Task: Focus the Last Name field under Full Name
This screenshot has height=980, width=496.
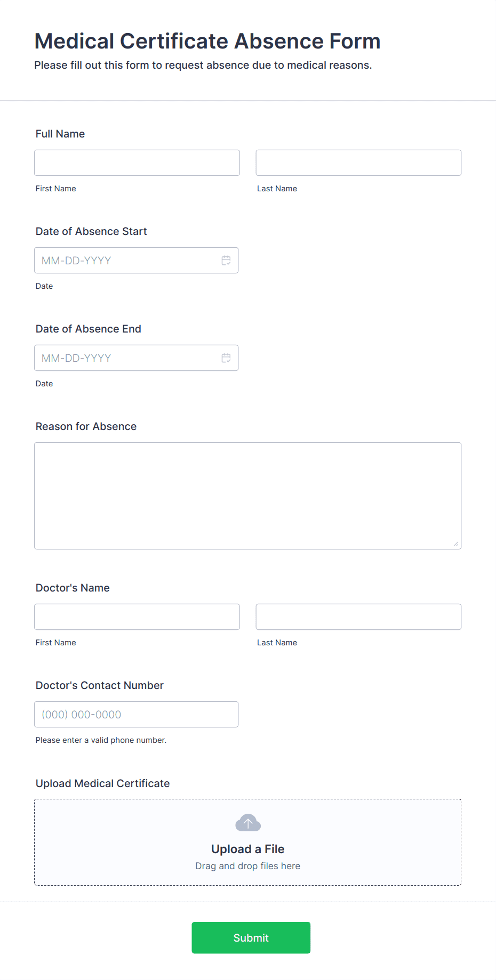Action: point(358,163)
